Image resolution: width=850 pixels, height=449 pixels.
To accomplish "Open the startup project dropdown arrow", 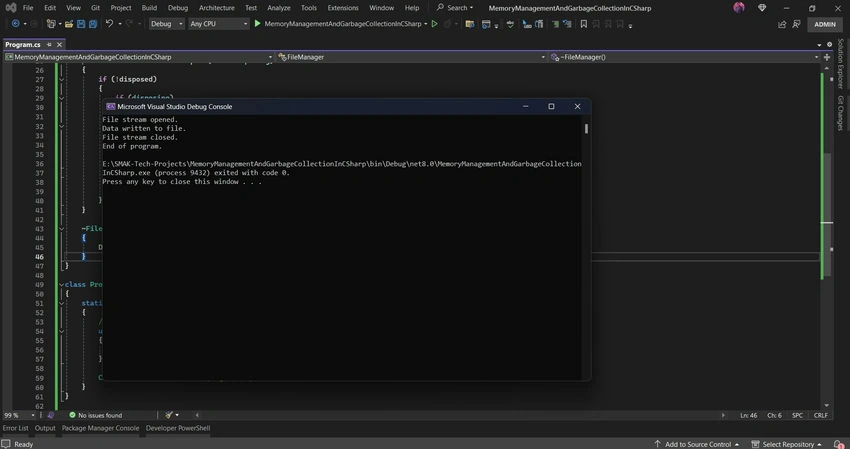I will point(426,24).
